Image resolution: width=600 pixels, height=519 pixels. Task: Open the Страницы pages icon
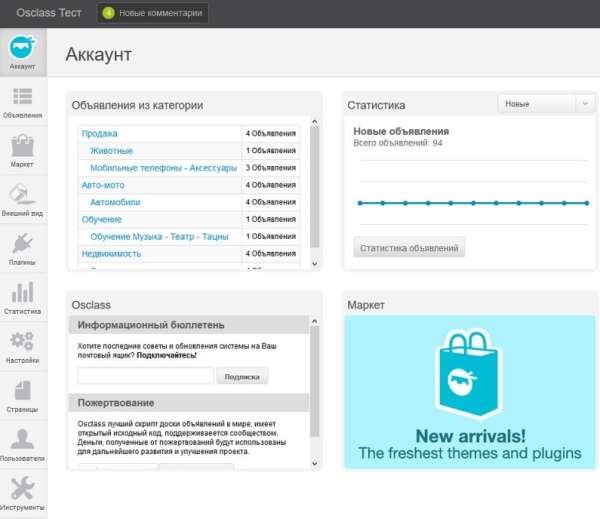point(22,395)
